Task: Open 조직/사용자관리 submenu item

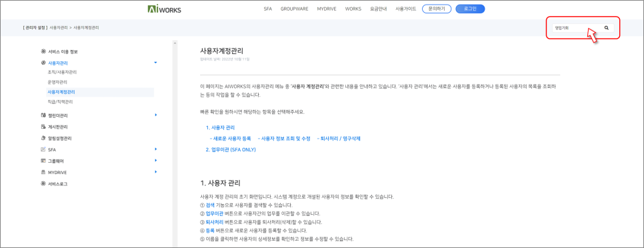Action: (62, 72)
